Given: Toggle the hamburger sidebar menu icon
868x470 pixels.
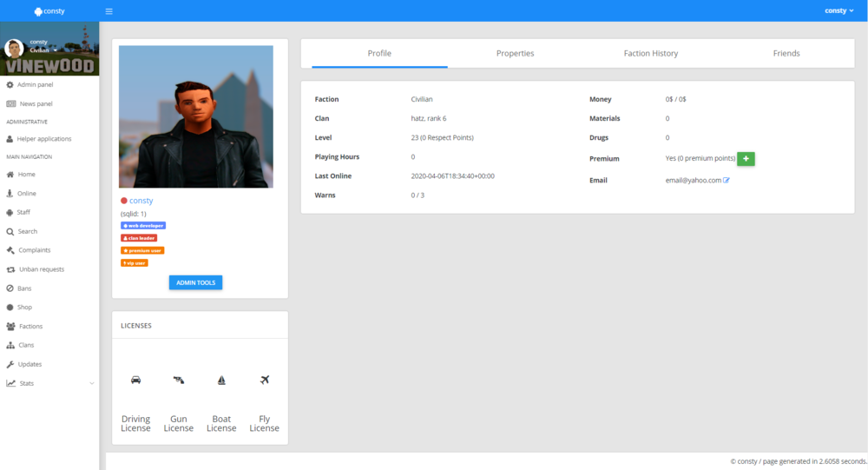Looking at the screenshot, I should click(x=109, y=11).
